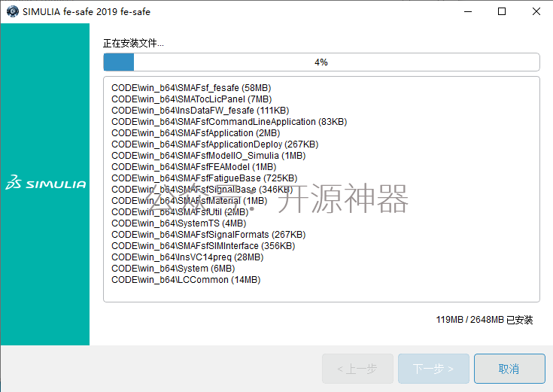Minimize the installer window

[x=468, y=11]
